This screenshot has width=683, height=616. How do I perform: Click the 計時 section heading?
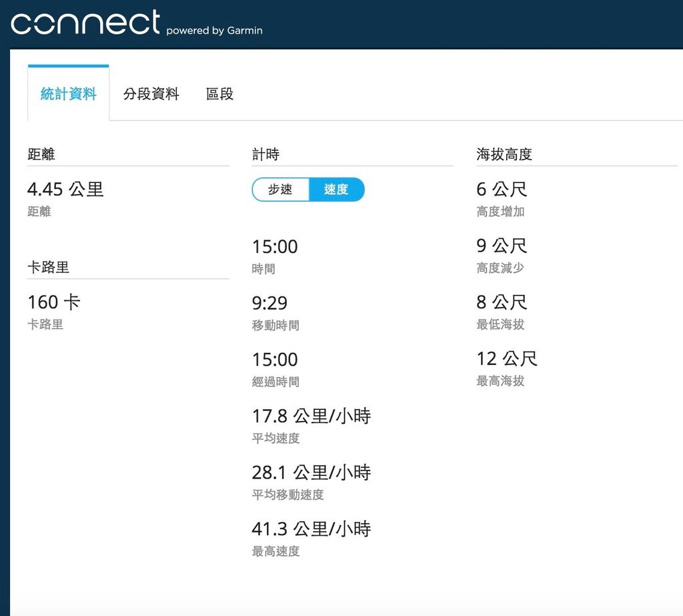[265, 154]
